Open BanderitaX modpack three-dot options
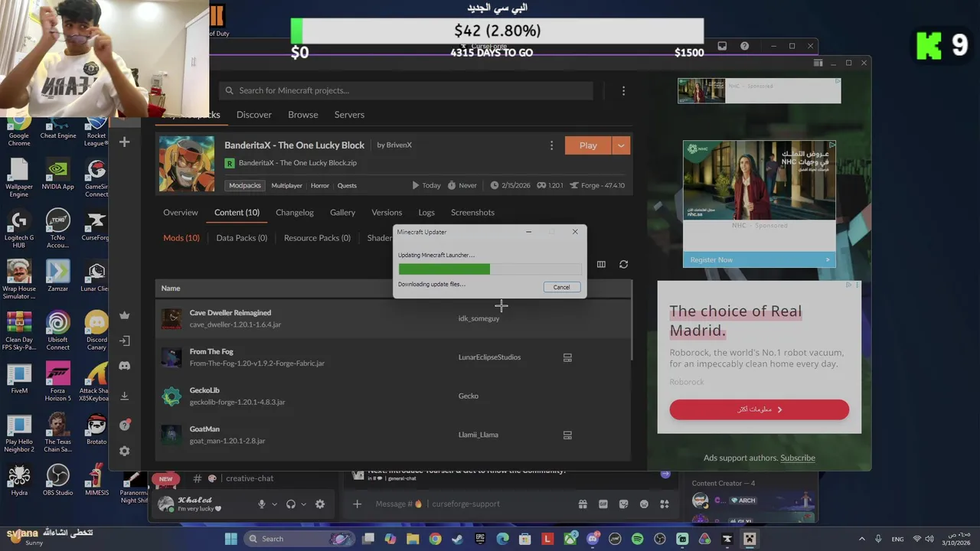 pos(551,145)
